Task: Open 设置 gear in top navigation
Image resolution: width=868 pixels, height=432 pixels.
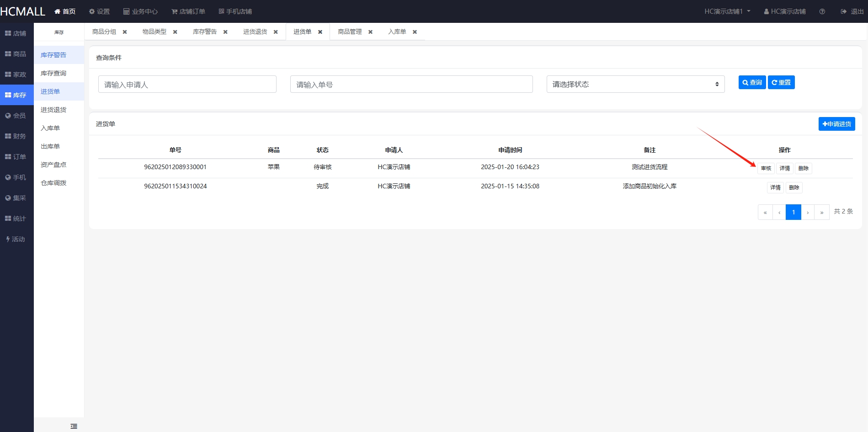Action: (x=99, y=11)
